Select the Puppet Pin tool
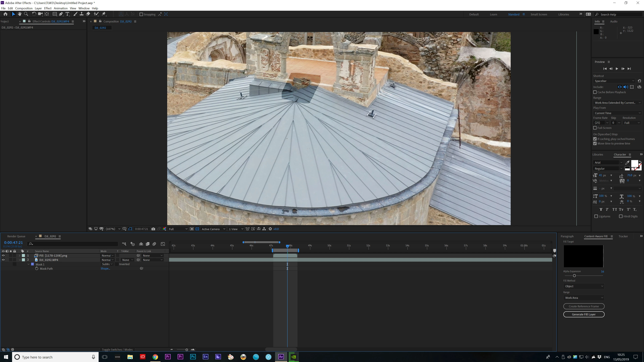Viewport: 644px width, 362px height. coord(104,14)
